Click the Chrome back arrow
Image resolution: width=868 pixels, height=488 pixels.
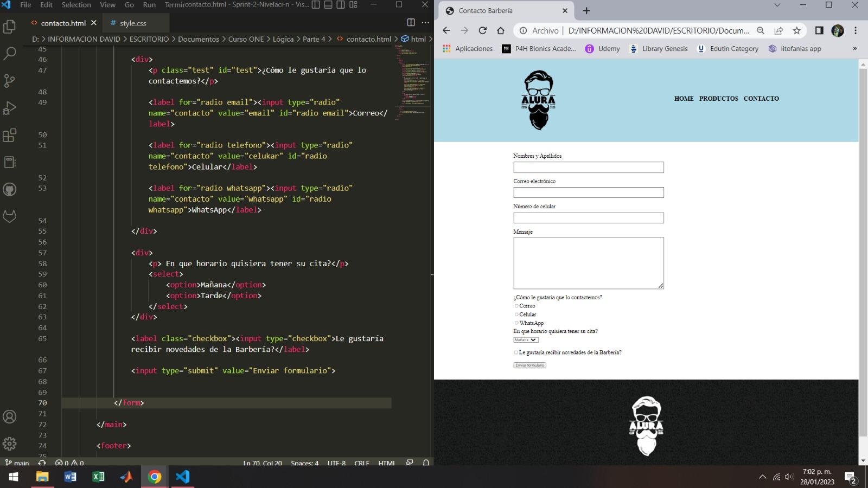446,30
